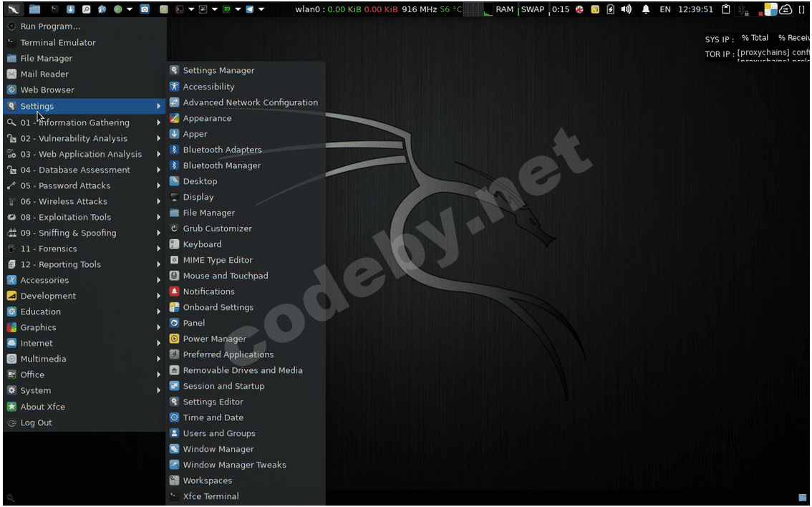Open Panel preferences entry

pos(246,323)
